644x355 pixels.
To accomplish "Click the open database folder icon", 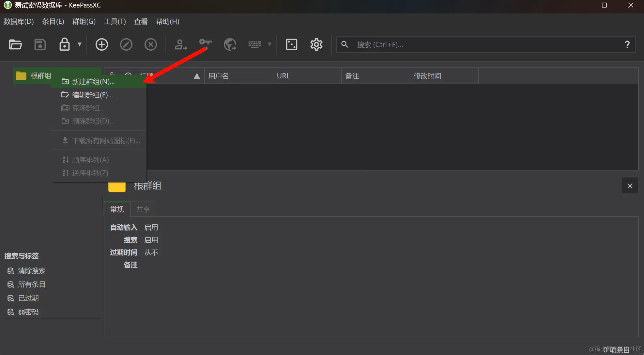I will (15, 44).
